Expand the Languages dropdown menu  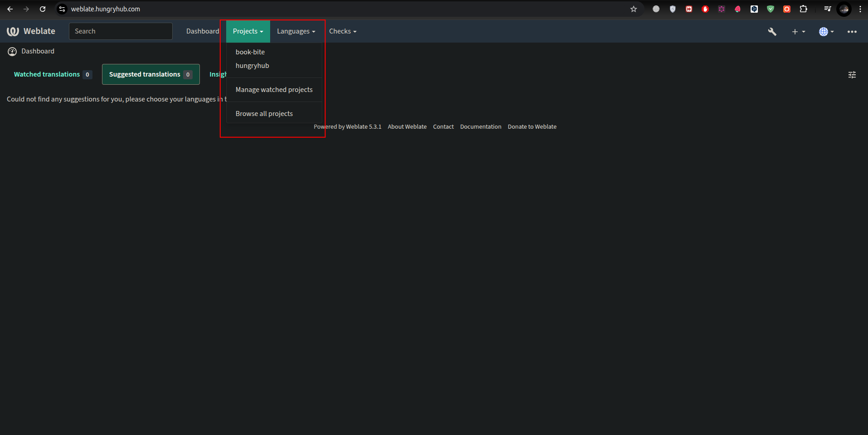point(296,31)
